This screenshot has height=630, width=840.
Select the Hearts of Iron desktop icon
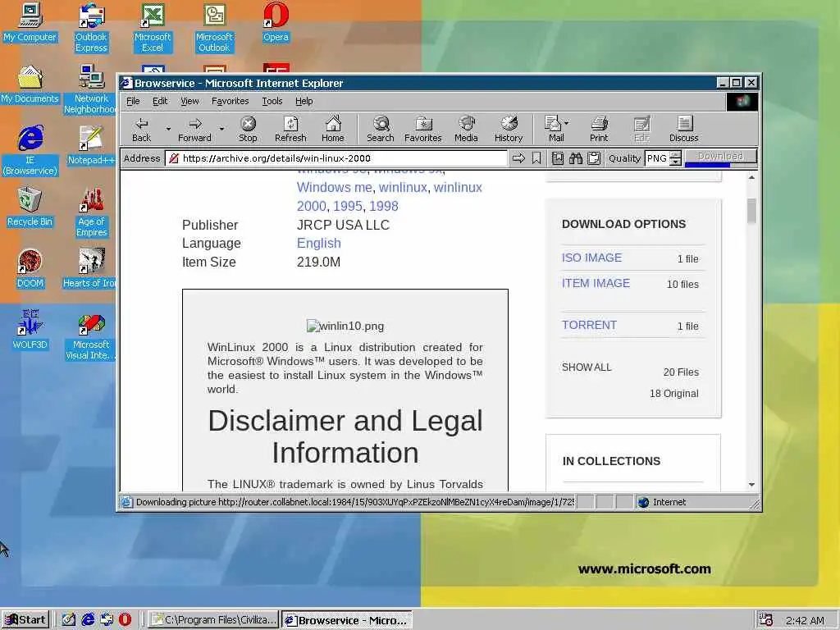[x=91, y=269]
